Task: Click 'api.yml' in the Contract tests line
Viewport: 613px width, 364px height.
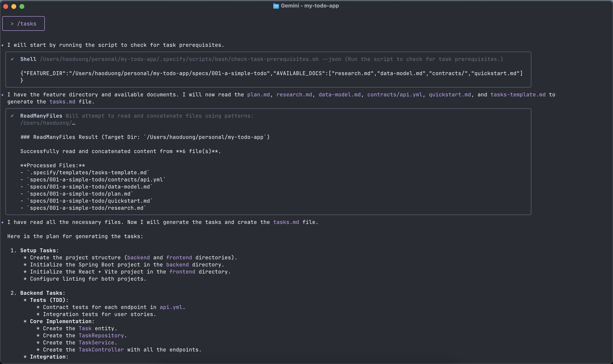Action: [171, 307]
